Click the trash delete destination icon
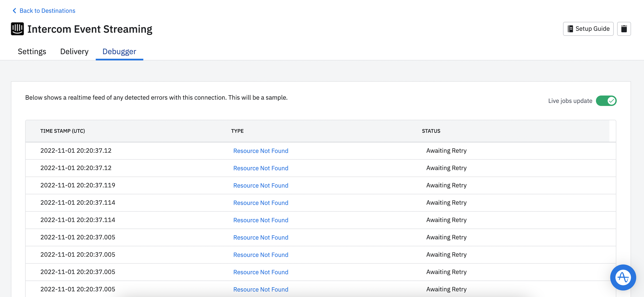Viewport: 644px width, 297px height. [624, 29]
